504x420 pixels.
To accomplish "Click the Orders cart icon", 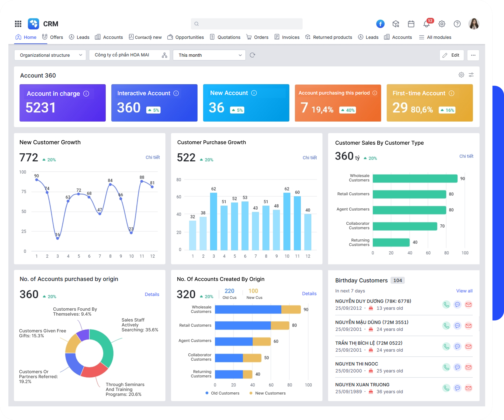I will point(249,37).
